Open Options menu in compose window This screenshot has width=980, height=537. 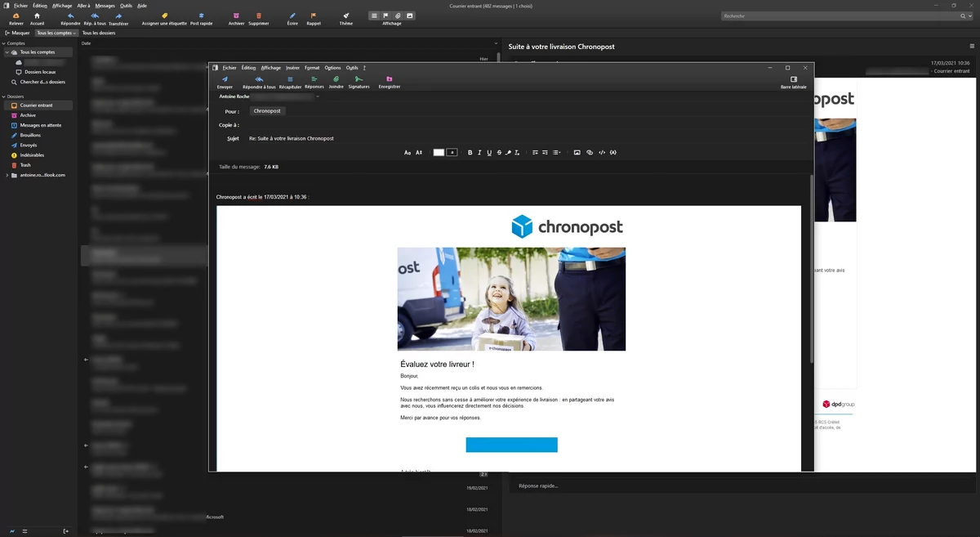[x=332, y=68]
